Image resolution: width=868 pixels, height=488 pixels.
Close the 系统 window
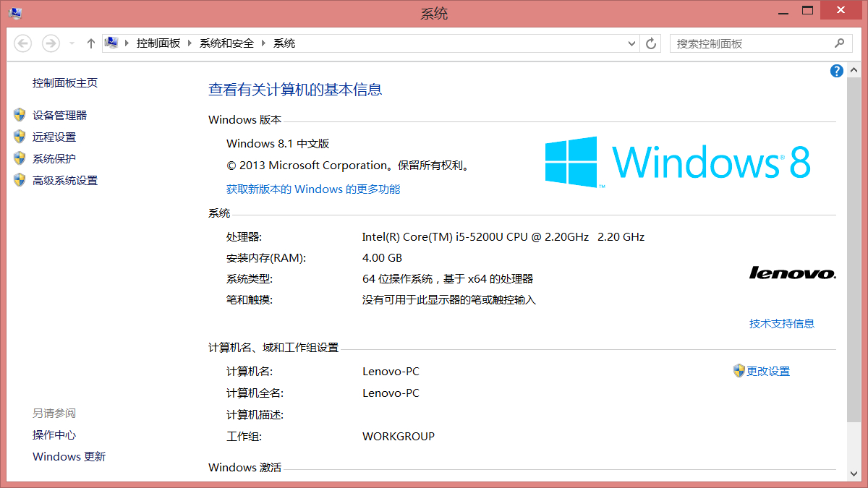coord(842,11)
